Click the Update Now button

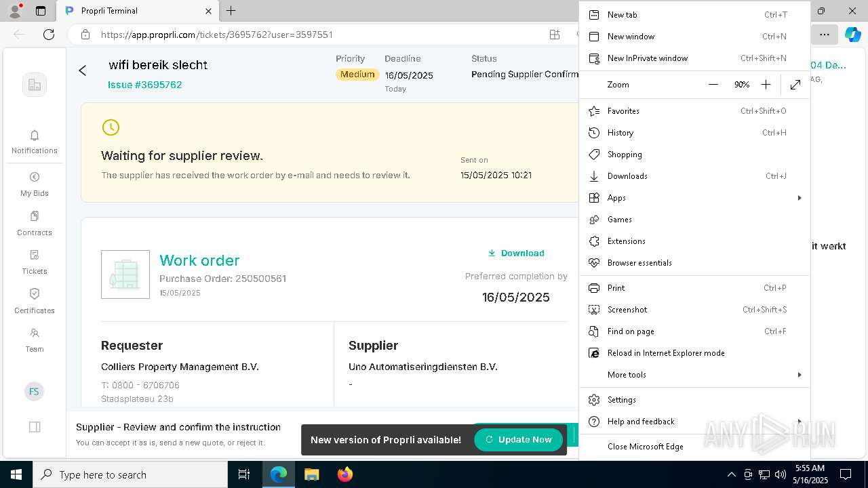tap(519, 440)
